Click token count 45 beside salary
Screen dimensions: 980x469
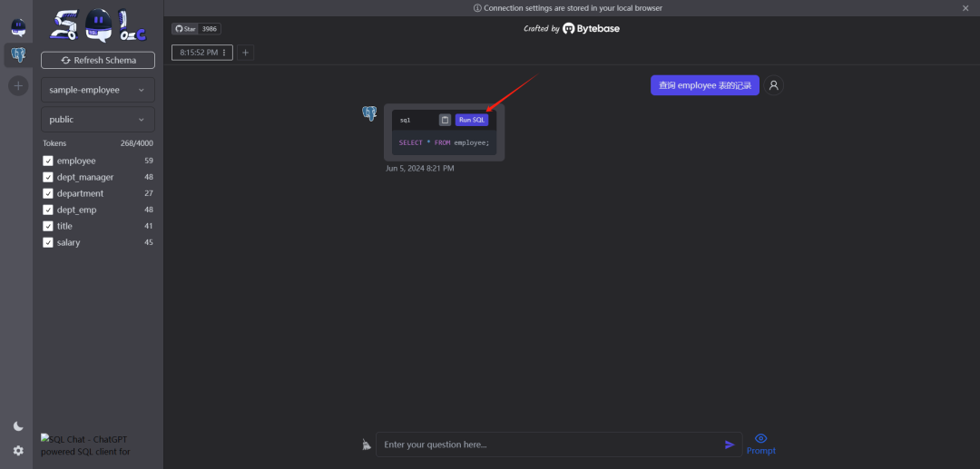point(149,242)
